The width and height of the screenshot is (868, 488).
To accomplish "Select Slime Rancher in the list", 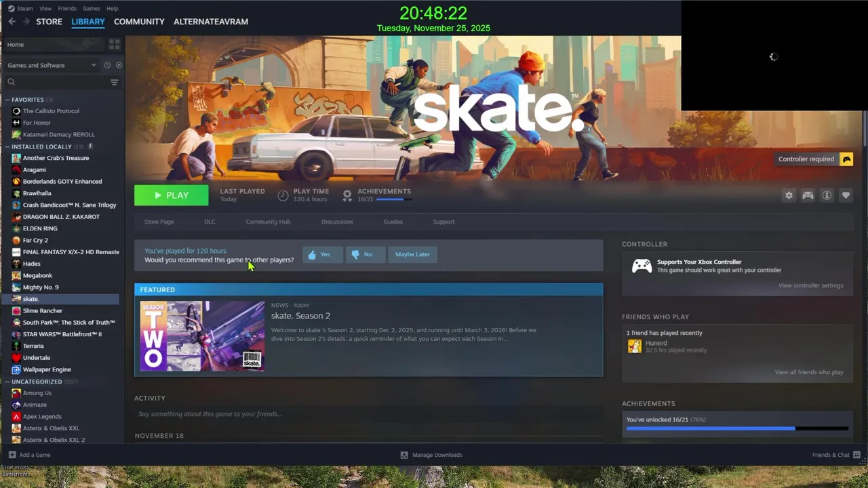I will [42, 310].
